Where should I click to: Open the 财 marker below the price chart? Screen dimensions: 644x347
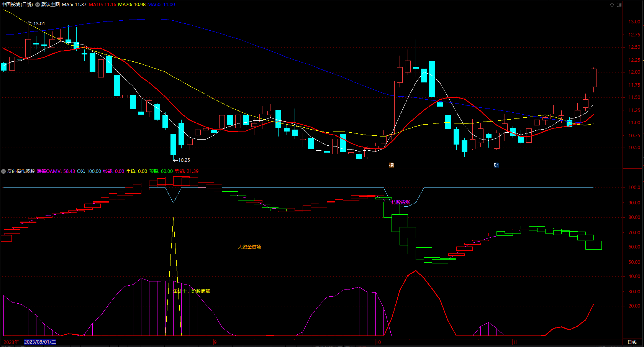[x=496, y=165]
